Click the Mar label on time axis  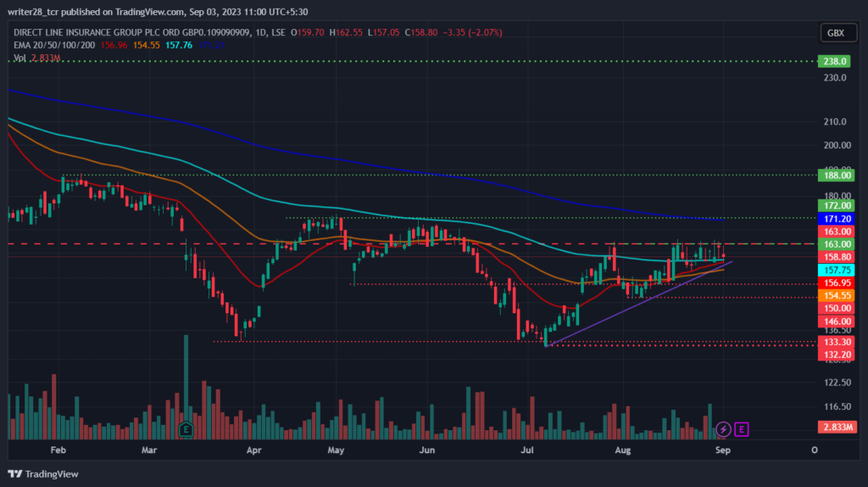pyautogui.click(x=149, y=450)
